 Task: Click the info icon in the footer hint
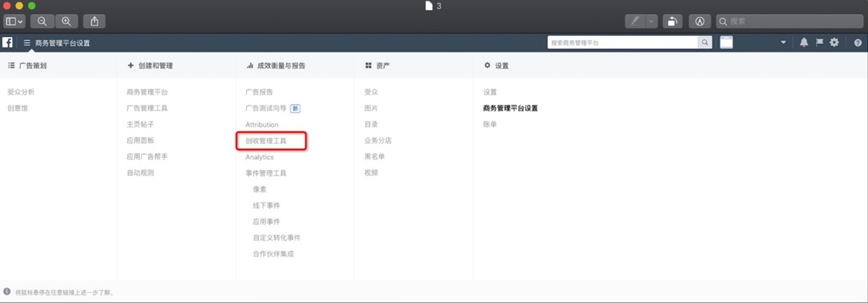point(7,291)
